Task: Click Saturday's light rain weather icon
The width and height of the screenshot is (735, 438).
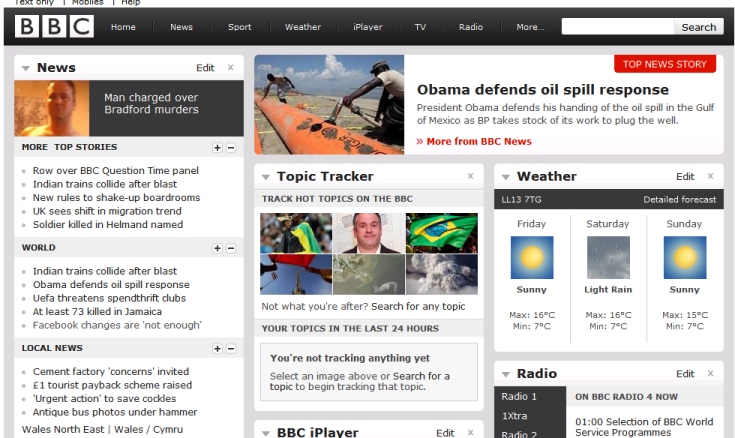Action: [x=608, y=257]
